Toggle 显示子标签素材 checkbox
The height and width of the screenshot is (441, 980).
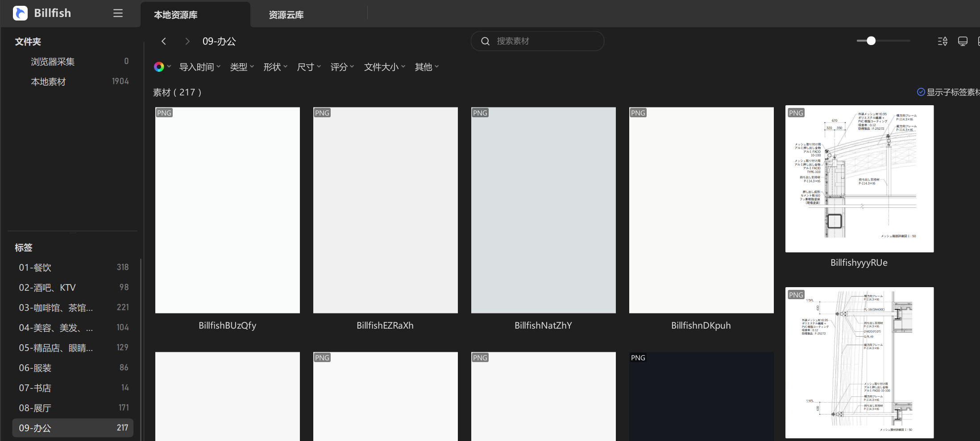click(x=921, y=92)
